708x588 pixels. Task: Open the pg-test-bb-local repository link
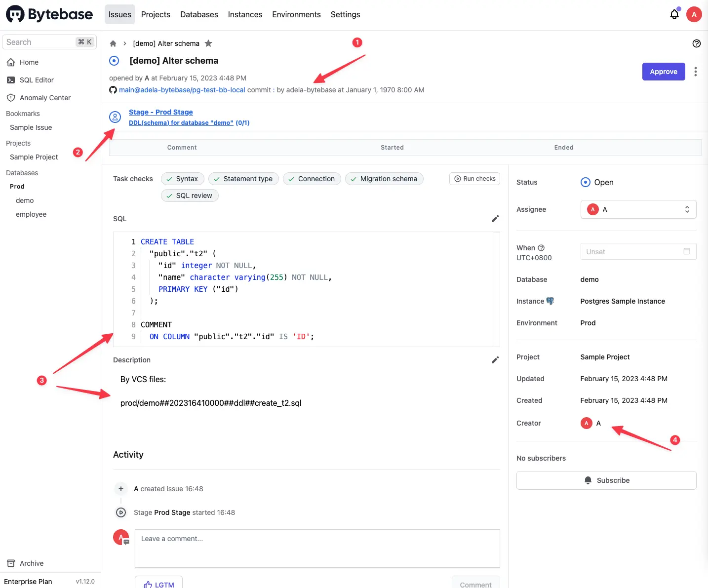182,90
